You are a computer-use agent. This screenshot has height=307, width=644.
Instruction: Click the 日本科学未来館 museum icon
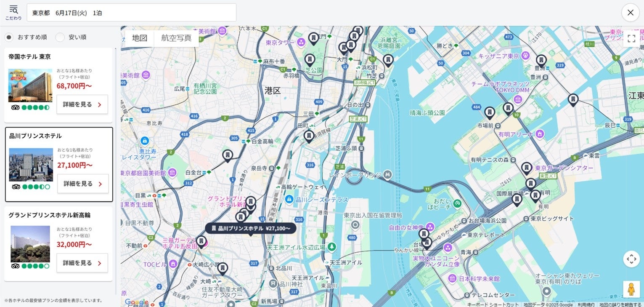click(452, 278)
